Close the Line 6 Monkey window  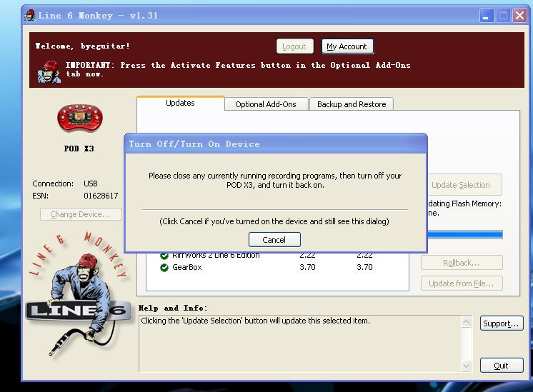tap(519, 16)
